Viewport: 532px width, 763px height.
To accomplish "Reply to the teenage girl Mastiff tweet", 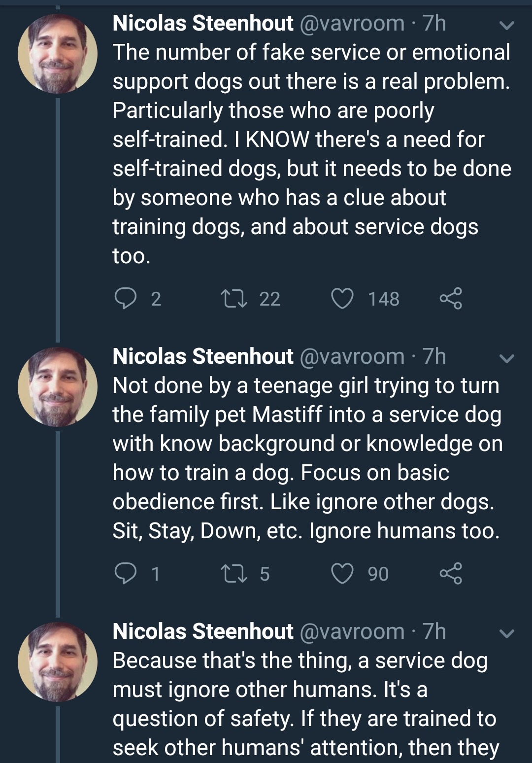I will [x=125, y=573].
